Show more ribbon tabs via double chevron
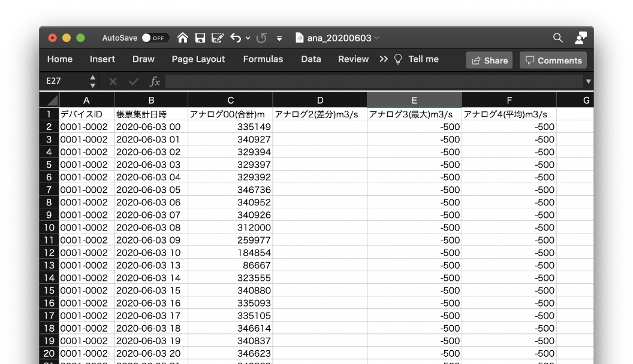 click(384, 59)
